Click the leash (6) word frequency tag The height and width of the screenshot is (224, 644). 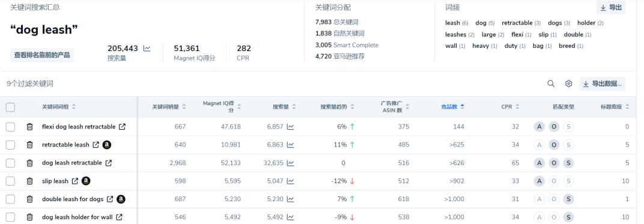[457, 23]
